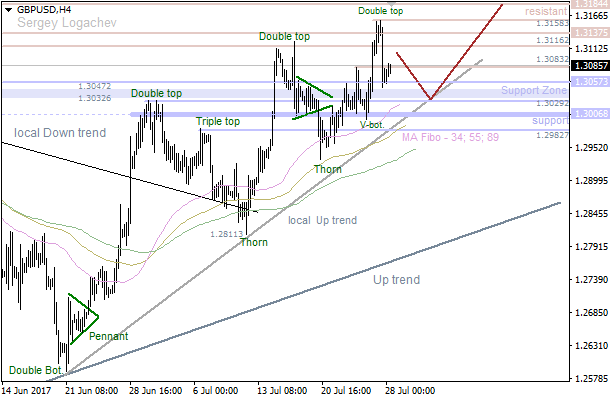Click the 1.28113 low price label
This screenshot has height=400, width=610.
pos(225,233)
